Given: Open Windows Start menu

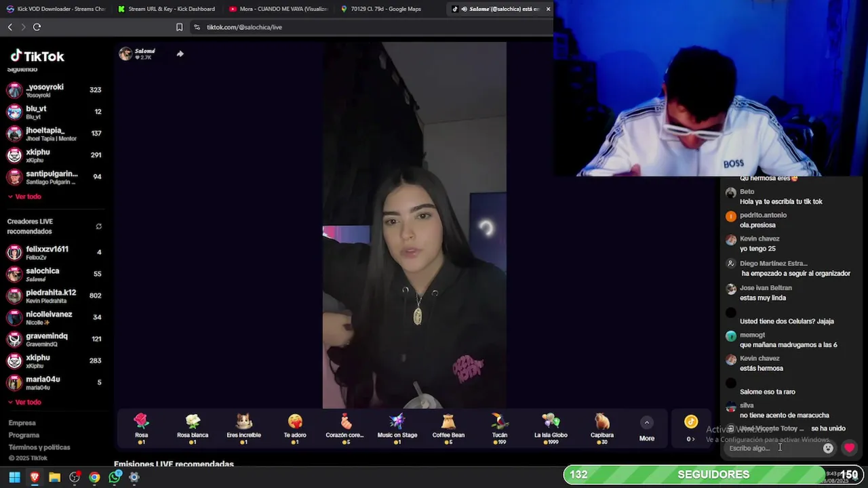Looking at the screenshot, I should click(x=14, y=477).
